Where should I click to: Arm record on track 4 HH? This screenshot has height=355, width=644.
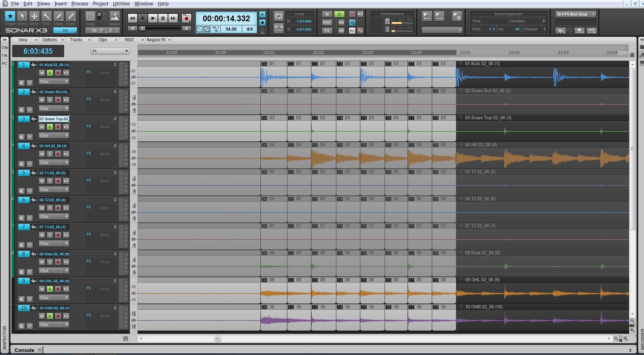tap(58, 154)
